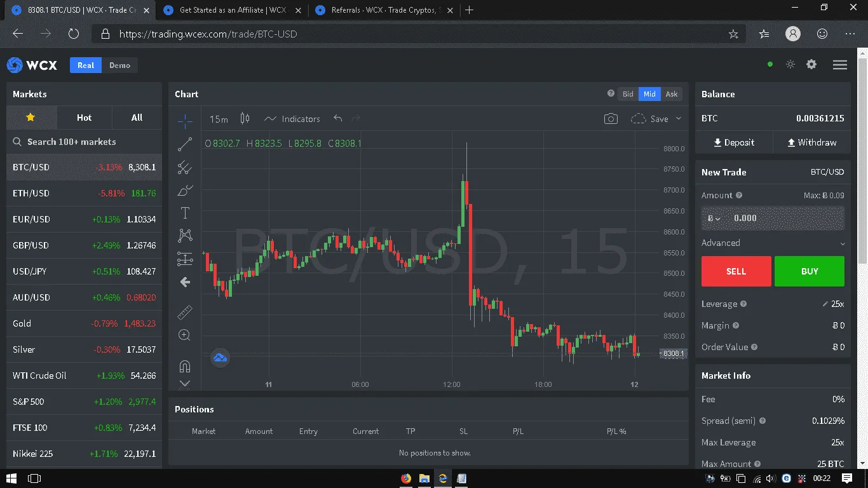Click the Search 100+ markets field
The height and width of the screenshot is (488, 868).
point(84,142)
